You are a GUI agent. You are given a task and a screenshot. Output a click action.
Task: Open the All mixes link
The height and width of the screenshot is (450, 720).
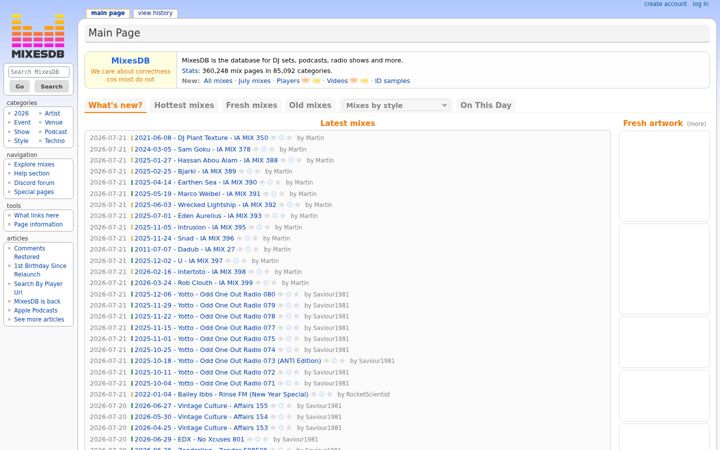218,81
